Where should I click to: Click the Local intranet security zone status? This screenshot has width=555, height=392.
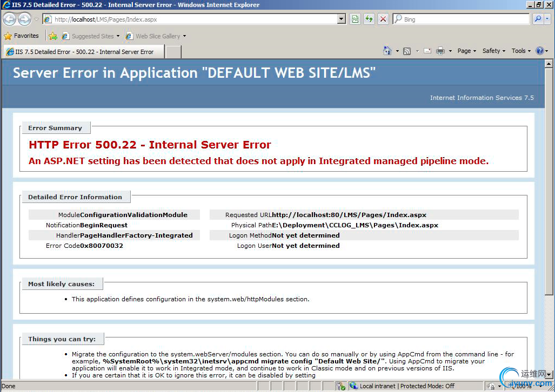pos(407,386)
